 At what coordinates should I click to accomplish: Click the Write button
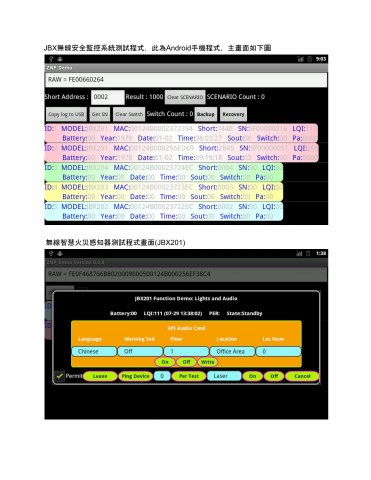207,362
